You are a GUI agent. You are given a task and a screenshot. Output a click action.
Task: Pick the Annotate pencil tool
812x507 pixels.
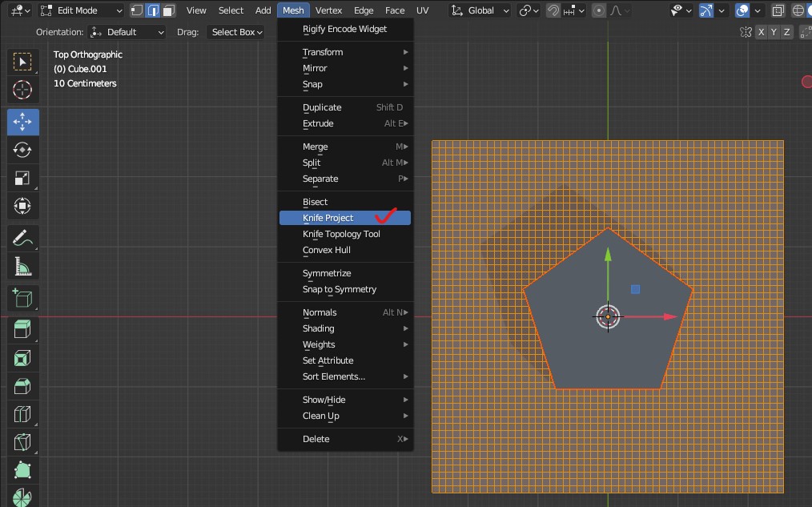(x=22, y=238)
